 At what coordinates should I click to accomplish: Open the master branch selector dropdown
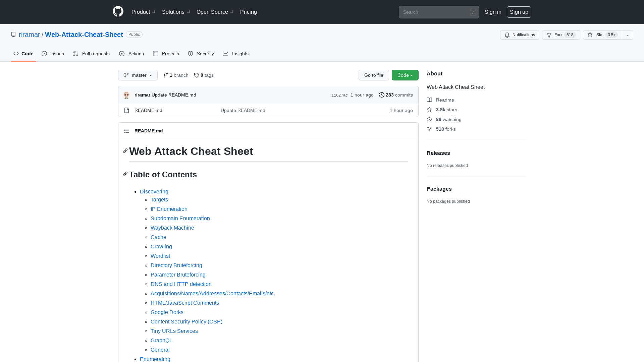[x=138, y=75]
